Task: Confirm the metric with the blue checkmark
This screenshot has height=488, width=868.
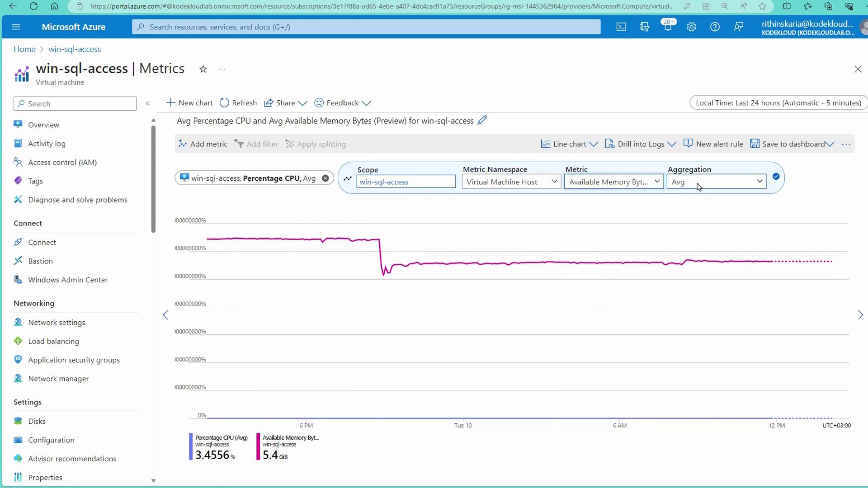Action: 776,177
